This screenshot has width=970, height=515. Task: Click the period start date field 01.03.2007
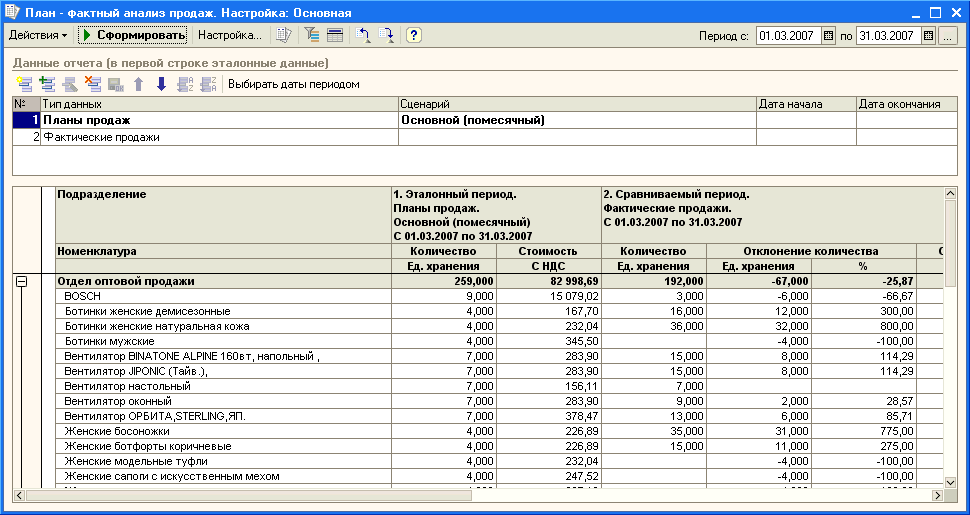point(789,36)
